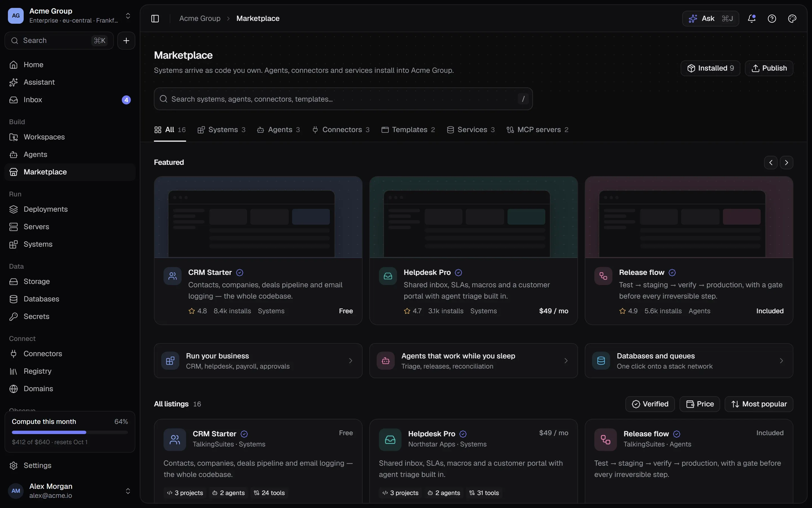This screenshot has width=812, height=508.
Task: Open the Databases and queues category
Action: tap(689, 360)
